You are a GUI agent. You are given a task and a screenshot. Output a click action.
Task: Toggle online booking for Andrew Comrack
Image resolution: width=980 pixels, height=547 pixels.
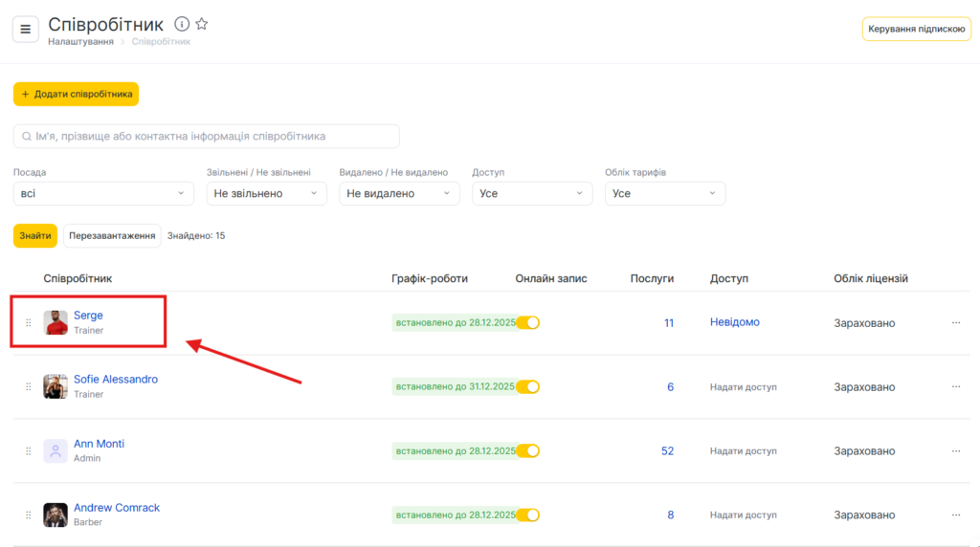coord(528,514)
